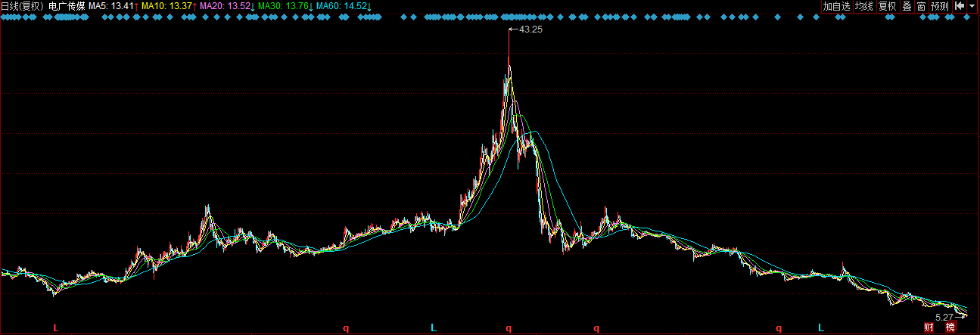Toggle the 均线 moving average display
Viewport: 980px width, 335px height.
tap(863, 6)
